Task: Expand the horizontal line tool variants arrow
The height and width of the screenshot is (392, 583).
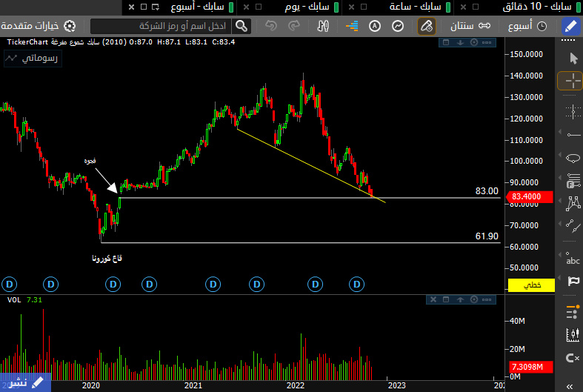Action: 560,132
